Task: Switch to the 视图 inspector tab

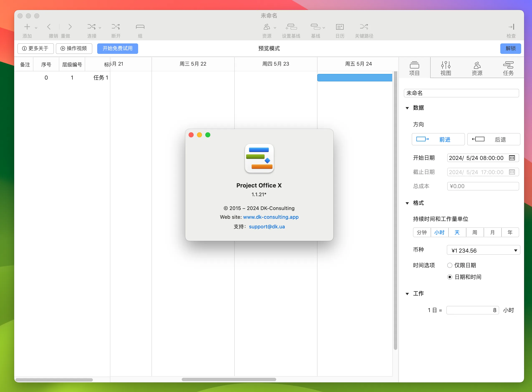Action: (x=446, y=68)
